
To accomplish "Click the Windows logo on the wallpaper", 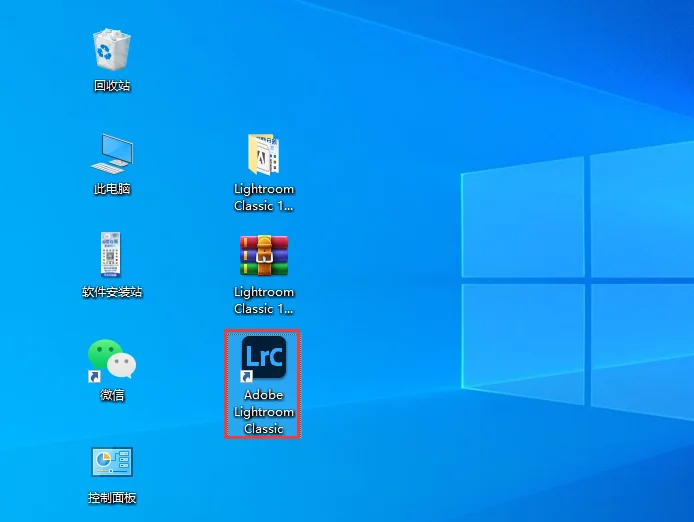I will coord(578,279).
